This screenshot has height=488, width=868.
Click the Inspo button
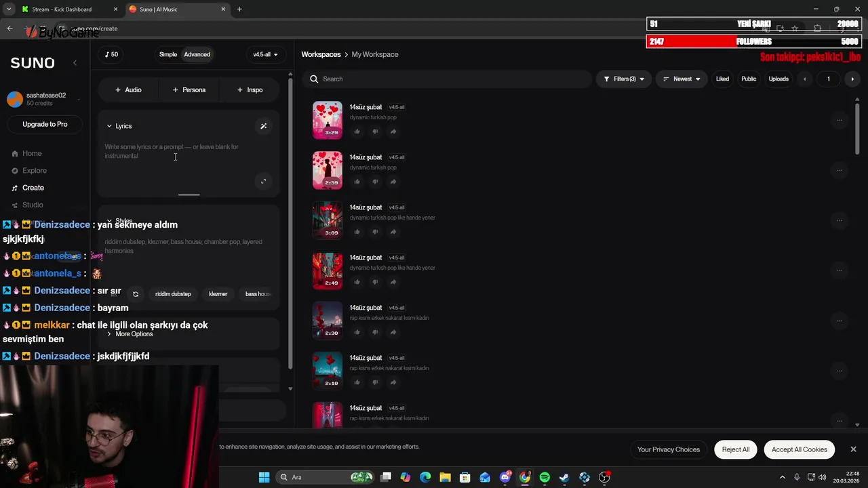tap(250, 89)
